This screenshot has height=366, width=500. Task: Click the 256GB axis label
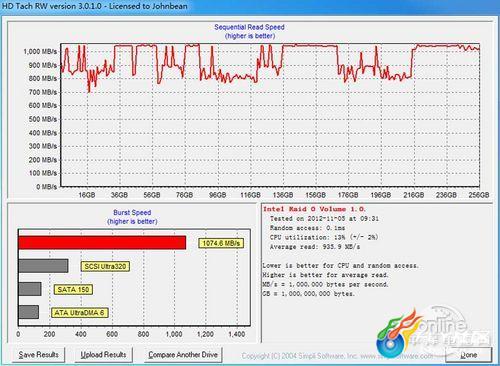pyautogui.click(x=479, y=195)
